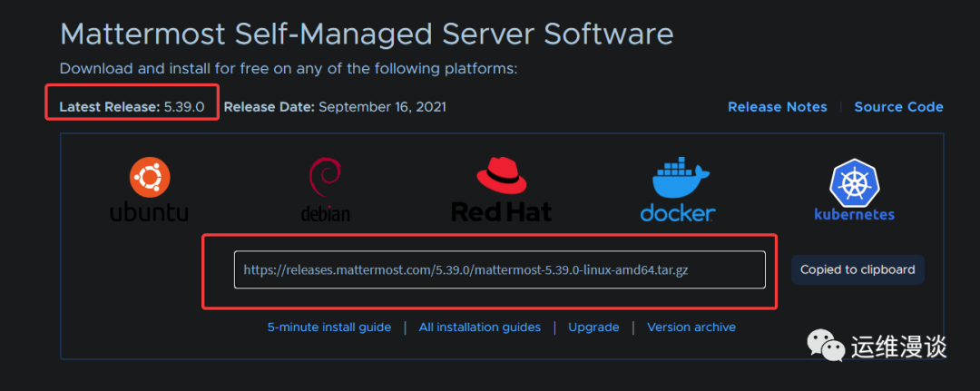Click the download URL text field
This screenshot has height=391, width=980.
pyautogui.click(x=499, y=269)
